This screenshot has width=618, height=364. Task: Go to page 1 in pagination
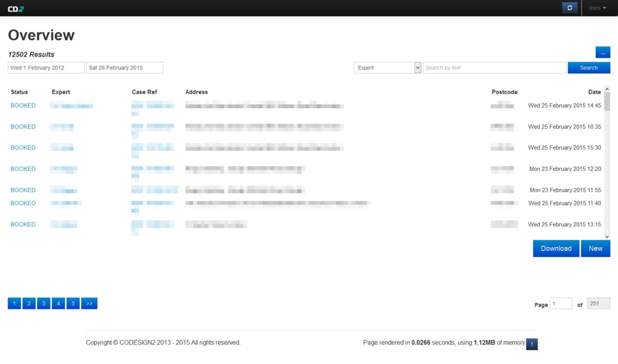coord(14,303)
